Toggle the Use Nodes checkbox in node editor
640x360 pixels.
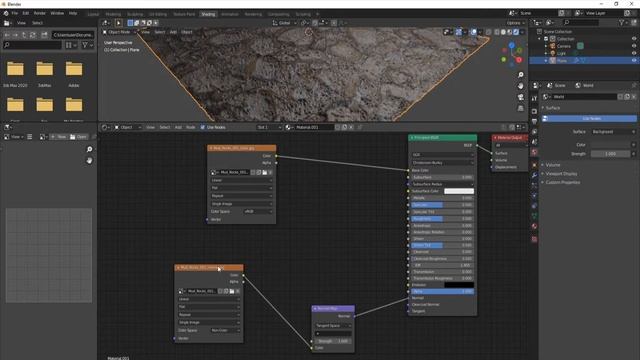coord(202,127)
